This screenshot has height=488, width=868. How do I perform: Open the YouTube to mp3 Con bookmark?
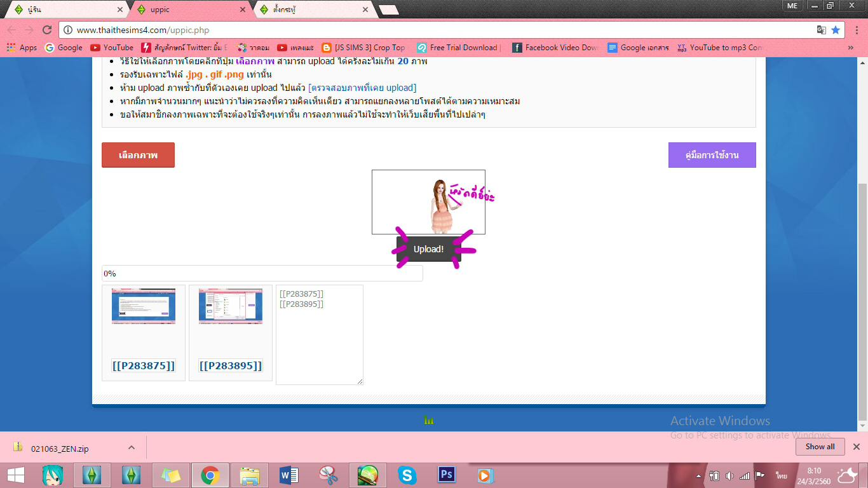click(719, 48)
